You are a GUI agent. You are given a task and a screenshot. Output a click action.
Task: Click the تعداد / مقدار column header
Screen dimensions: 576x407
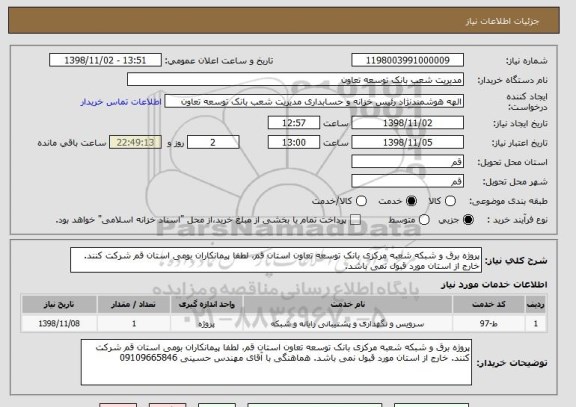[x=134, y=304]
